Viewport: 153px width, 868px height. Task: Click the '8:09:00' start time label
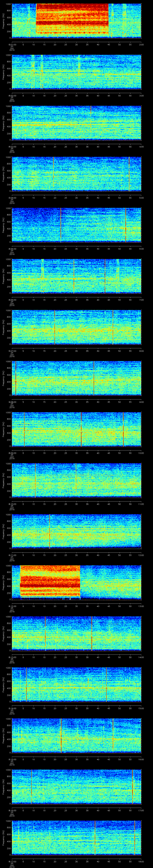pyautogui.click(x=12, y=453)
